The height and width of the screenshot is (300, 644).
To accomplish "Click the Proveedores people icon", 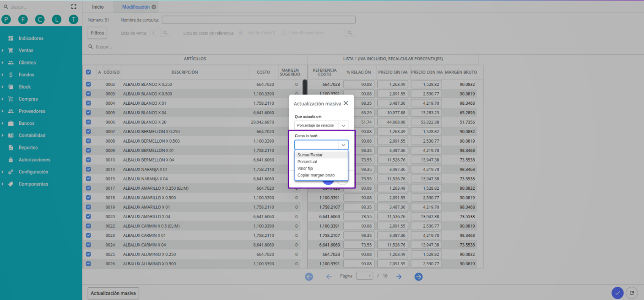I will 11,111.
